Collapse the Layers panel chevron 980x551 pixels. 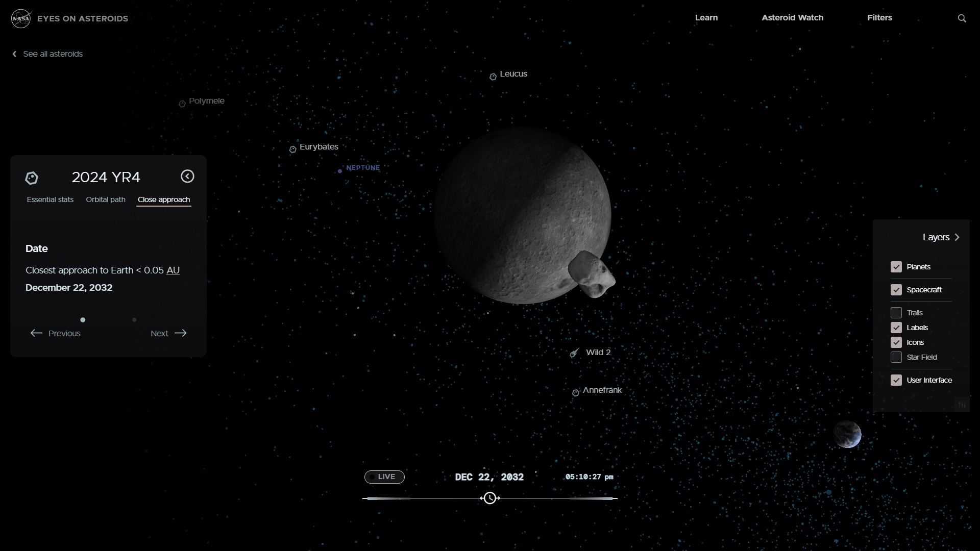click(x=957, y=237)
